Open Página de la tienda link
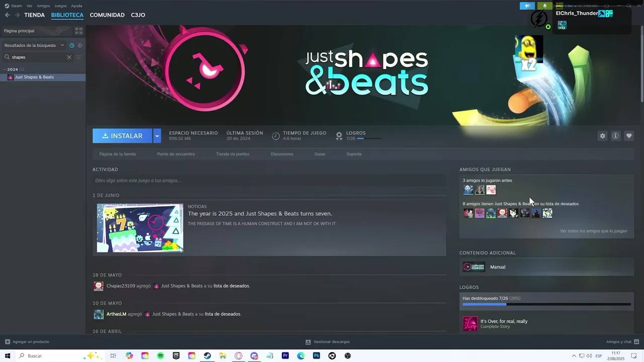 pos(117,154)
